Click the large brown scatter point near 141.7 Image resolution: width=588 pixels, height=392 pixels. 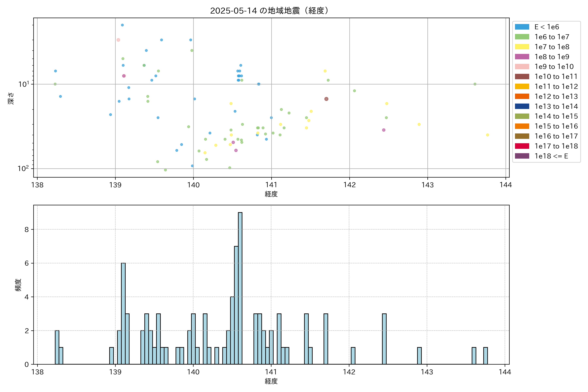[326, 99]
